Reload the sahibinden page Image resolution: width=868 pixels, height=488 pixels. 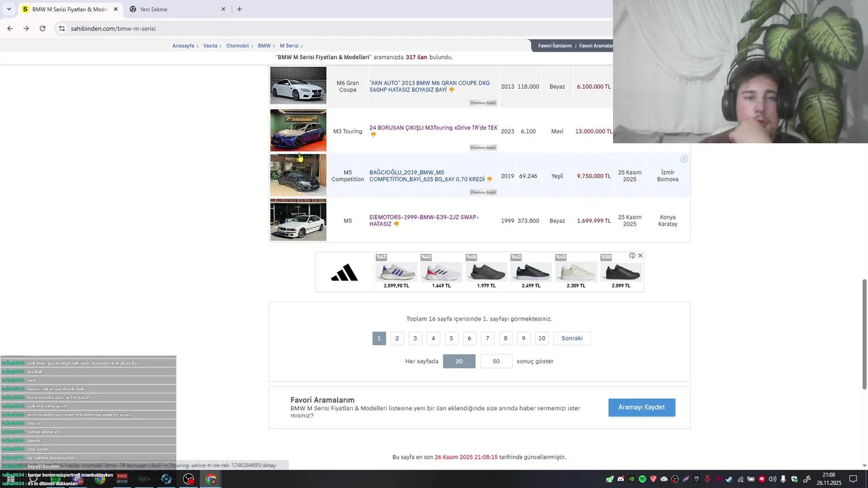(42, 28)
